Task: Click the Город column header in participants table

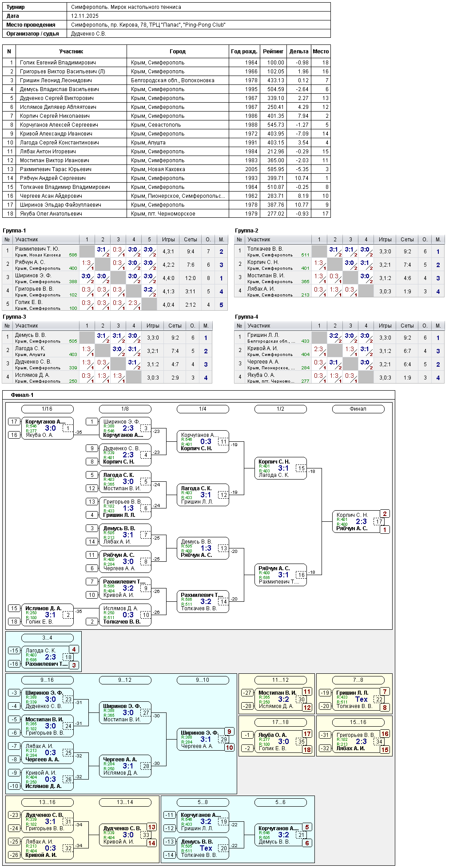Action: [178, 52]
